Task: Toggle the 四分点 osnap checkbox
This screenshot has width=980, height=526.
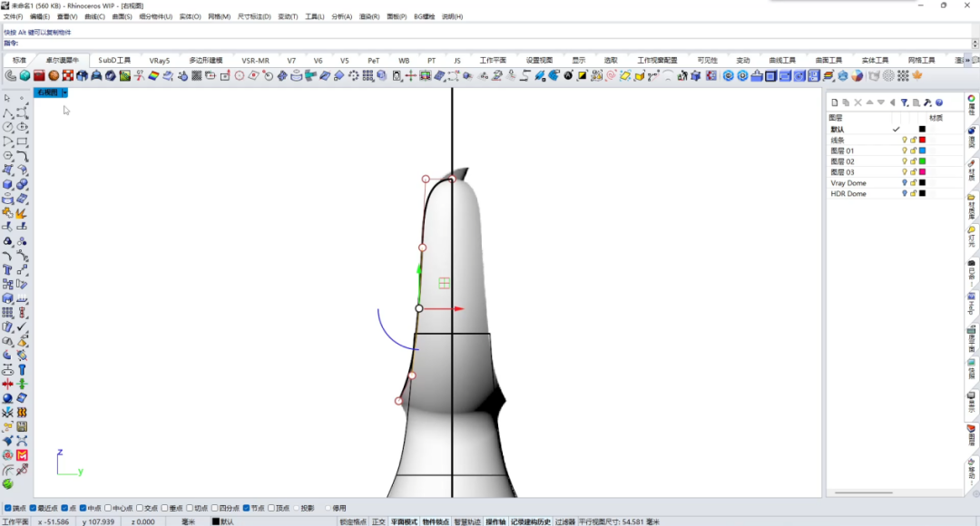Action: point(214,508)
